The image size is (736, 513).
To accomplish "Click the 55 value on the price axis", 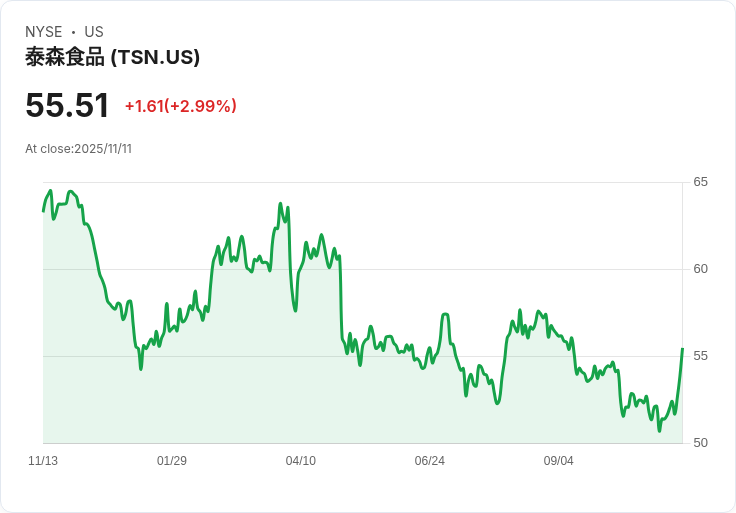I will 700,356.
